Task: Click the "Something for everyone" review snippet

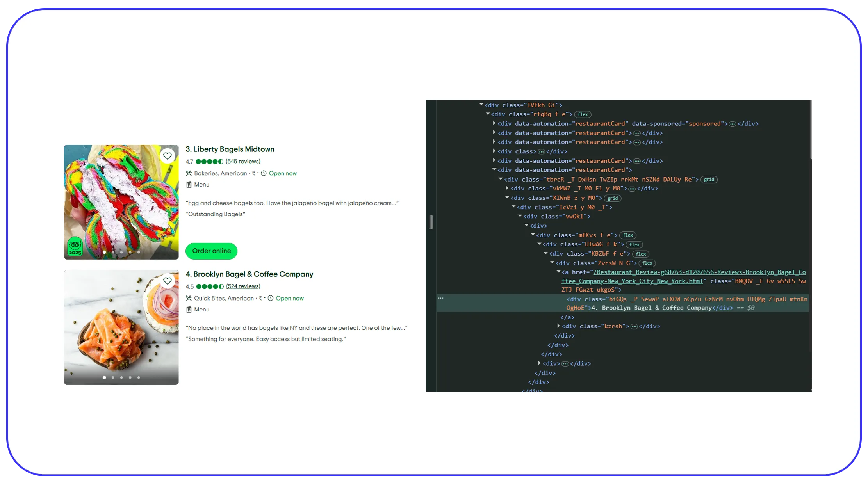Action: (x=266, y=339)
